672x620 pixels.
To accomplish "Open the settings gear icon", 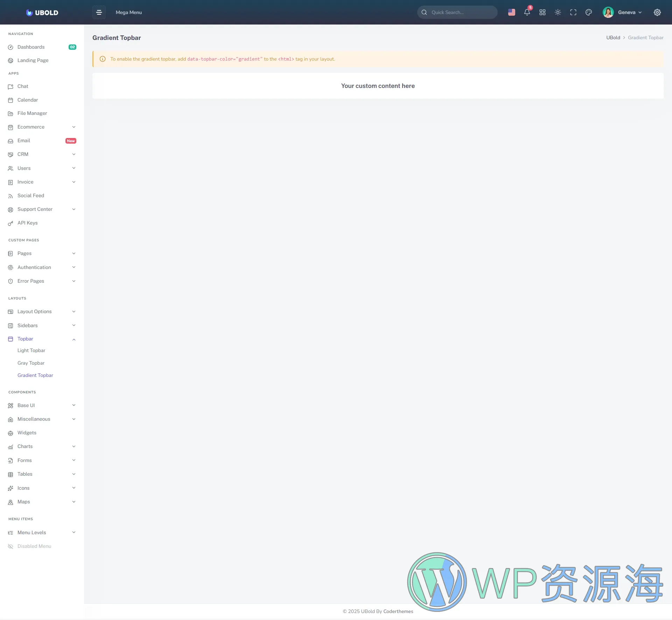I will tap(657, 12).
